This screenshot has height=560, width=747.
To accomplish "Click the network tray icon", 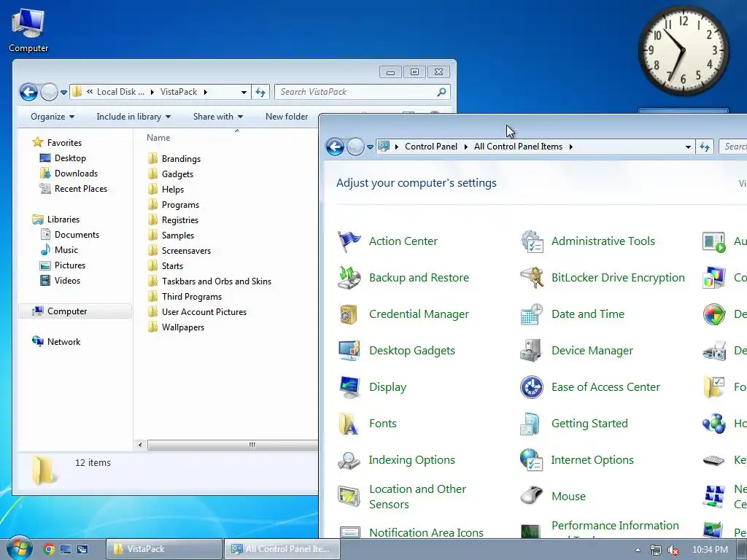I will [x=656, y=550].
